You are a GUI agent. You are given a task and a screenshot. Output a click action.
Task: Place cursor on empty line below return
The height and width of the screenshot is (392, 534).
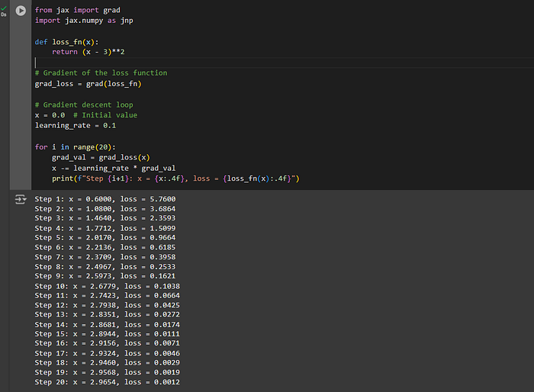click(283, 63)
